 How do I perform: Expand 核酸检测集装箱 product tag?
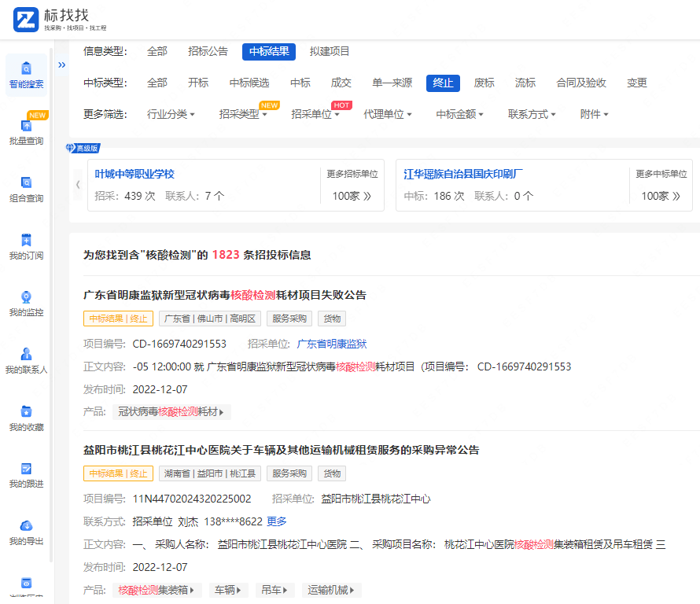pyautogui.click(x=157, y=590)
